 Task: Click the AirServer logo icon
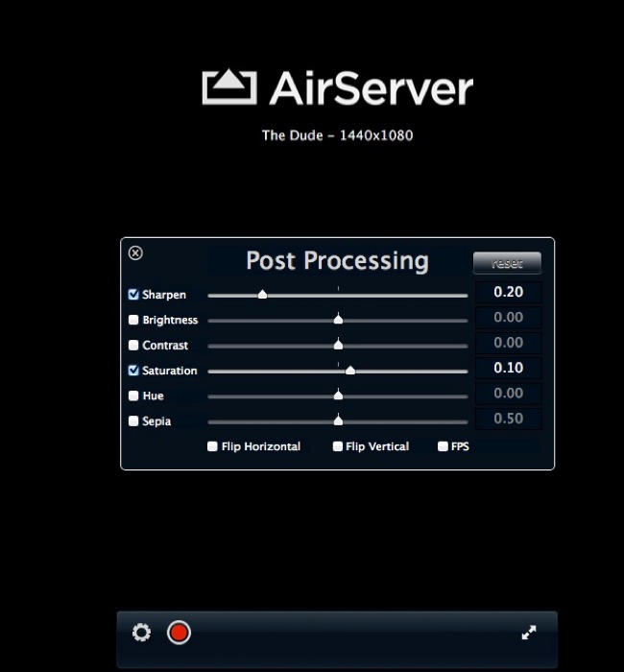229,87
